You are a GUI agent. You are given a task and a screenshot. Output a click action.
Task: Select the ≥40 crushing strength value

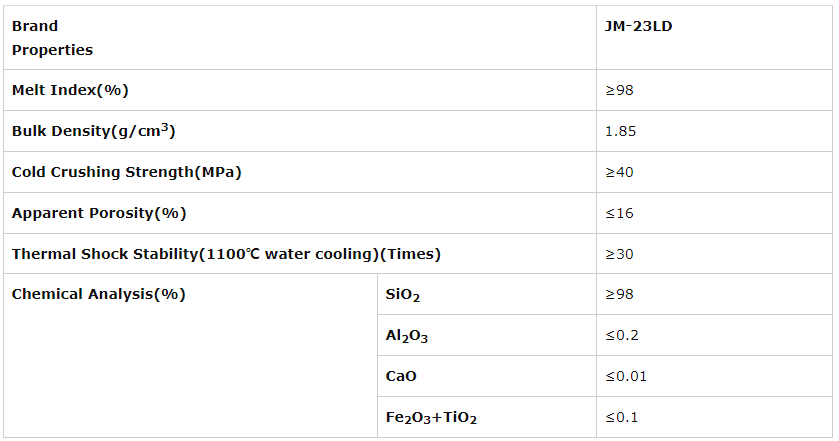(x=619, y=172)
